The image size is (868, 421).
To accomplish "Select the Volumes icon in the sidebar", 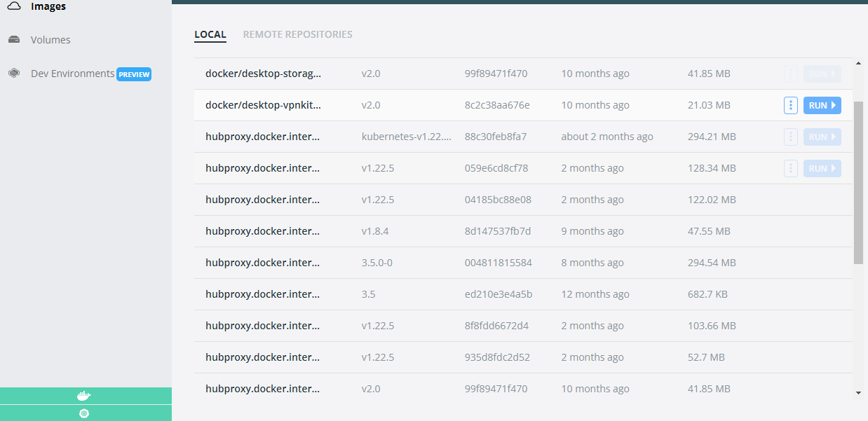I will point(13,39).
